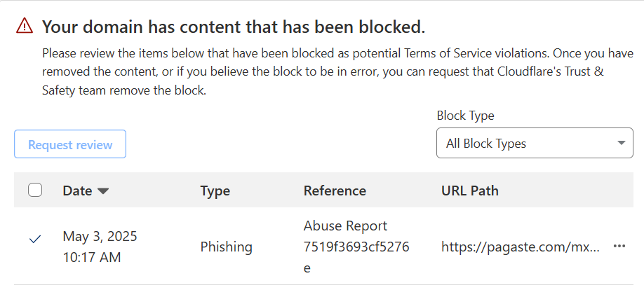Tick the select-all checkbox in table header
Viewport: 644px width, 297px height.
[x=35, y=190]
